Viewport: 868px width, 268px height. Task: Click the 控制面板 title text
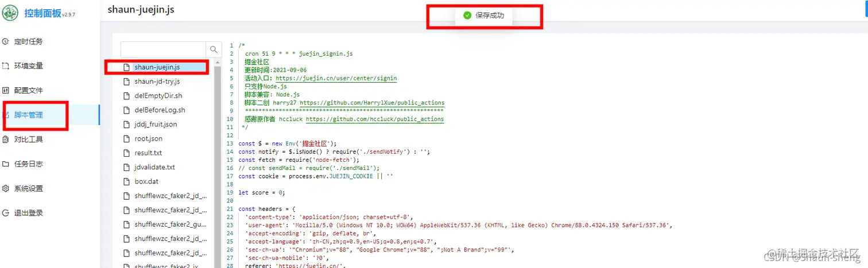pyautogui.click(x=42, y=13)
